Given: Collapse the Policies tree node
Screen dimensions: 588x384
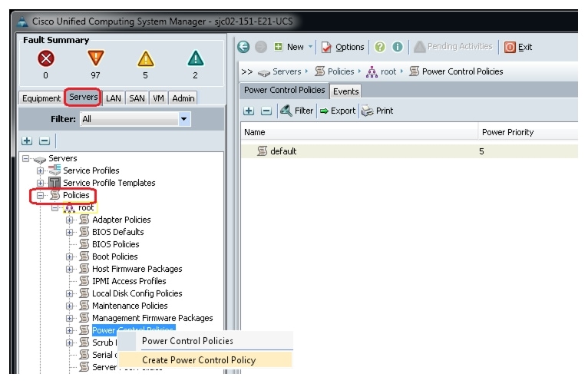Looking at the screenshot, I should tap(40, 195).
